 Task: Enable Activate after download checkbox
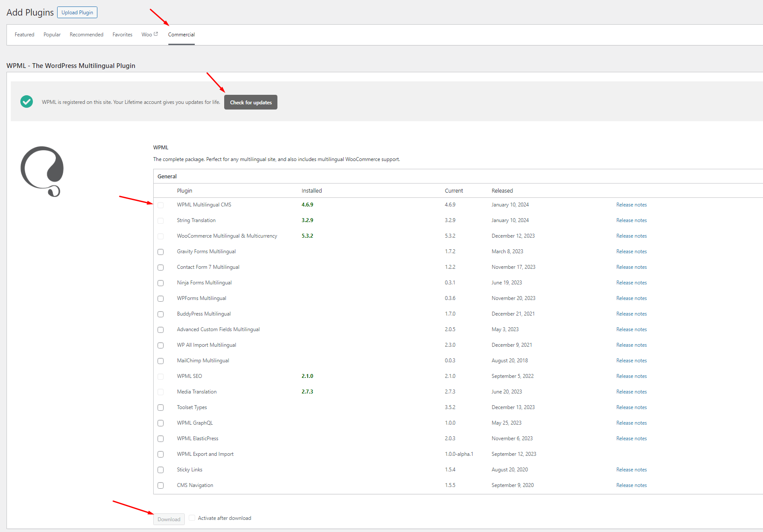click(192, 518)
